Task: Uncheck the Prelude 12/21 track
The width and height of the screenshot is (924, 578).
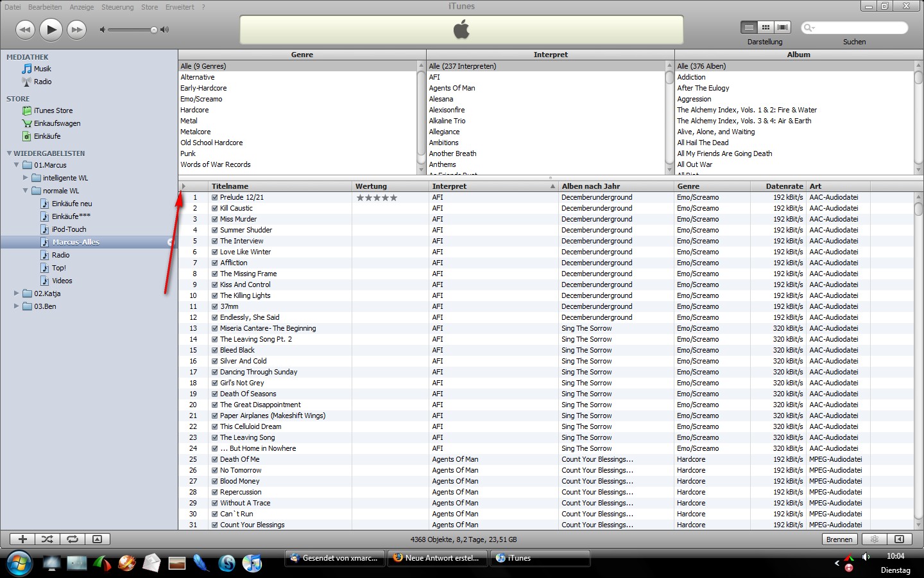Action: pyautogui.click(x=215, y=198)
